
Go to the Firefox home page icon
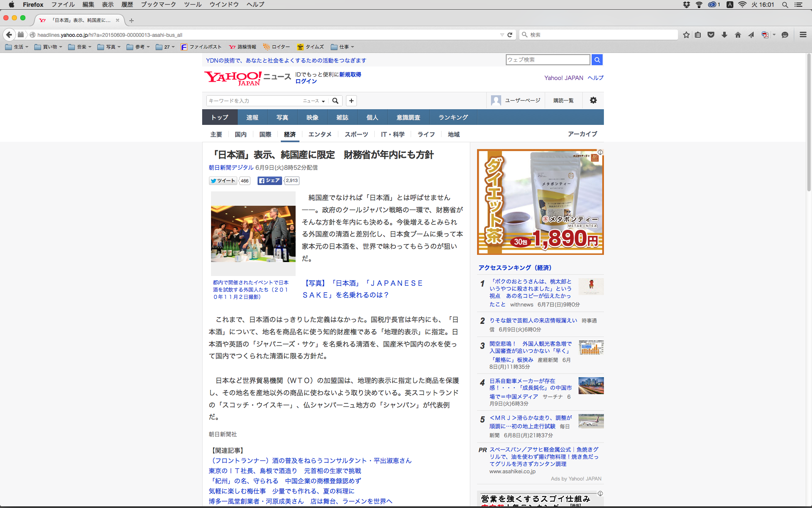click(x=738, y=35)
